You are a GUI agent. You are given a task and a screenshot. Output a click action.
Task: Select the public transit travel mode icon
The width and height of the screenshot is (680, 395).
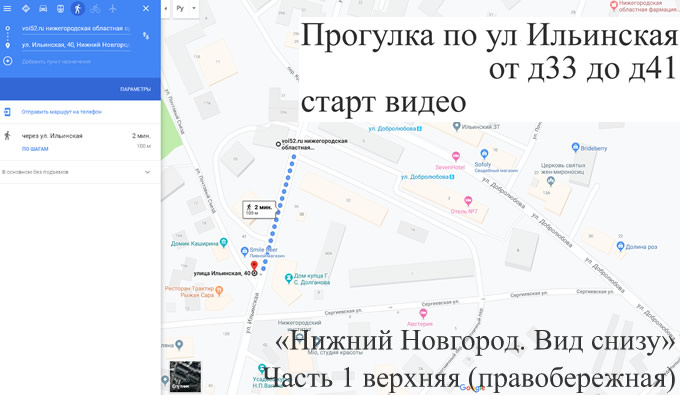[60, 8]
